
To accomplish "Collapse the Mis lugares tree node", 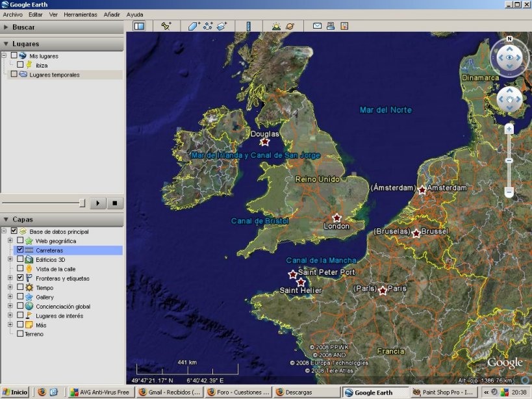I will coord(4,55).
